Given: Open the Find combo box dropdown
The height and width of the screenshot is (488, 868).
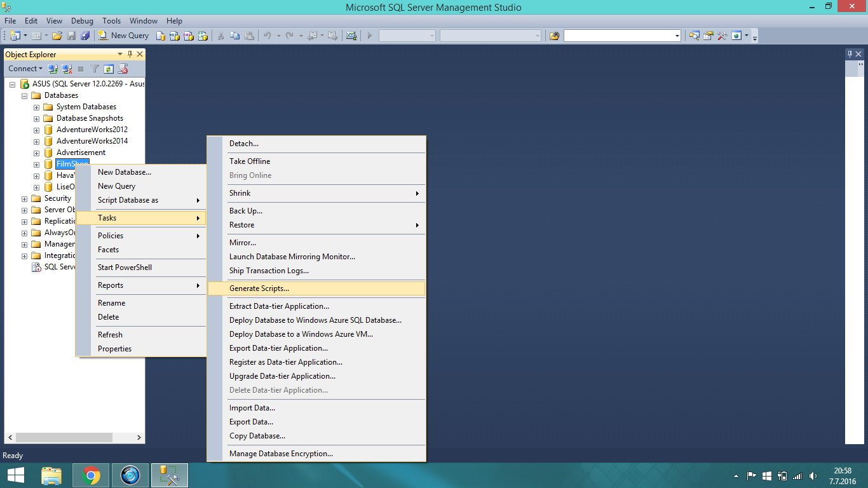Looking at the screenshot, I should 677,36.
